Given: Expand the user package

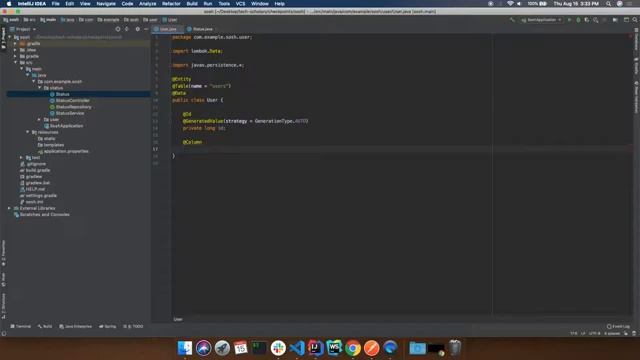Looking at the screenshot, I should (x=40, y=120).
